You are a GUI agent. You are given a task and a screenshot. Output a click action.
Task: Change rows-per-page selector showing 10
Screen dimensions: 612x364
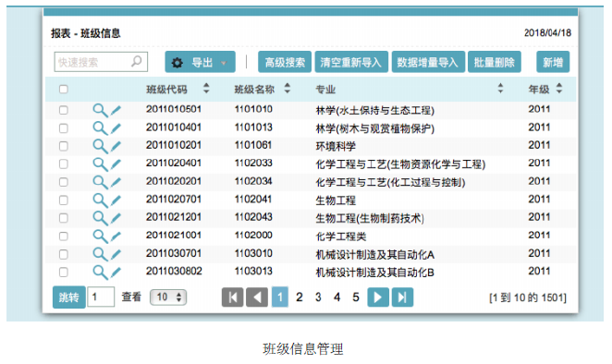[168, 297]
